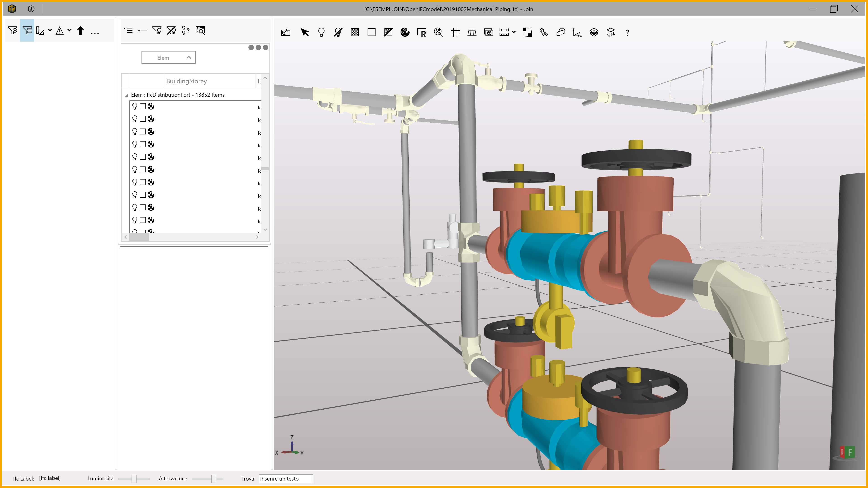The image size is (868, 488).
Task: Click the BuildingStorey column header
Action: pos(186,81)
